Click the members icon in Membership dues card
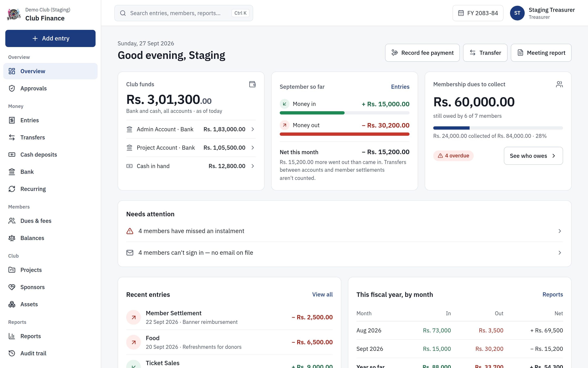The width and height of the screenshot is (588, 368). coord(559,84)
